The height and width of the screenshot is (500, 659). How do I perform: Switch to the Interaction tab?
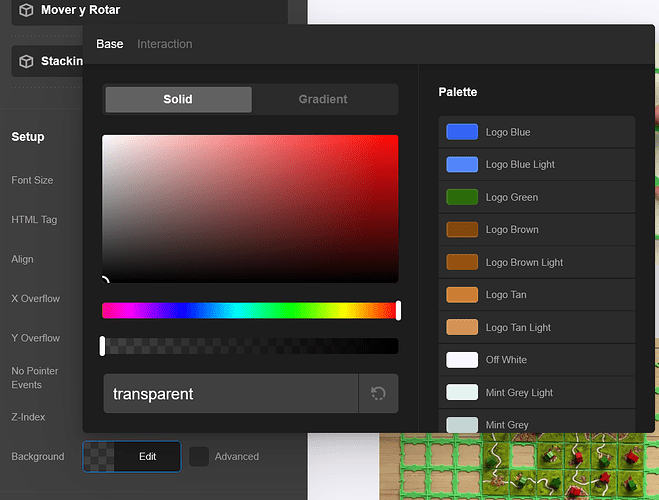165,44
